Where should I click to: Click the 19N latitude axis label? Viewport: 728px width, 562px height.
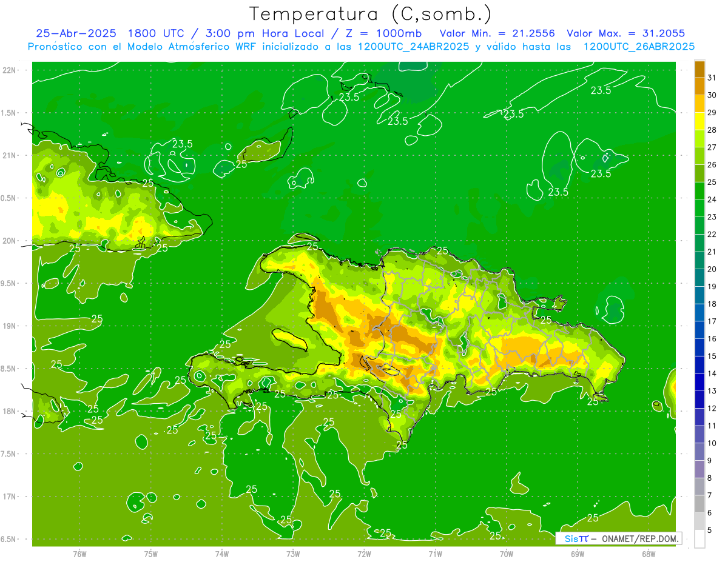point(10,326)
